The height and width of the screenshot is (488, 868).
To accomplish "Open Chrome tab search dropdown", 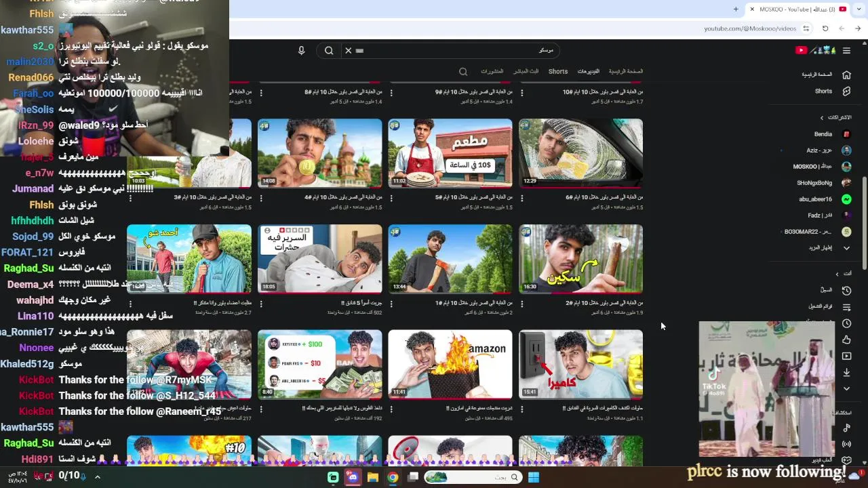I will (x=858, y=9).
